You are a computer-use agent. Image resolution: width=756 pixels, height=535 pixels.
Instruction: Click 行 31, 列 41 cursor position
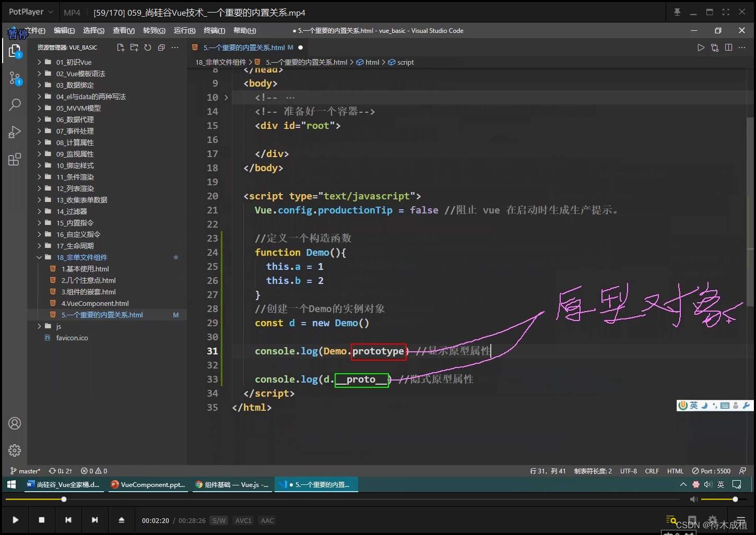point(548,471)
